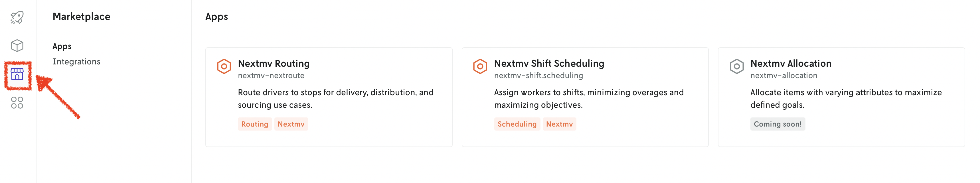The width and height of the screenshot is (980, 183).
Task: Open the cube icon in sidebar
Action: [17, 46]
